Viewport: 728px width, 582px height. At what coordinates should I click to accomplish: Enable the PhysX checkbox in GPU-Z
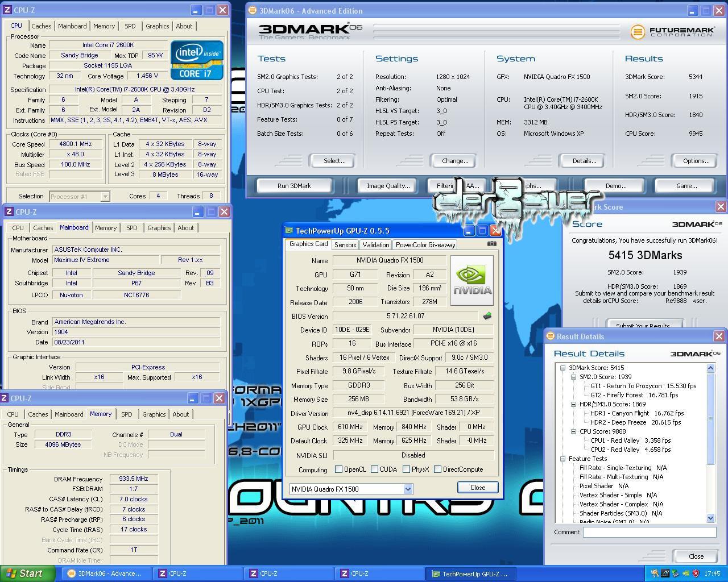406,469
